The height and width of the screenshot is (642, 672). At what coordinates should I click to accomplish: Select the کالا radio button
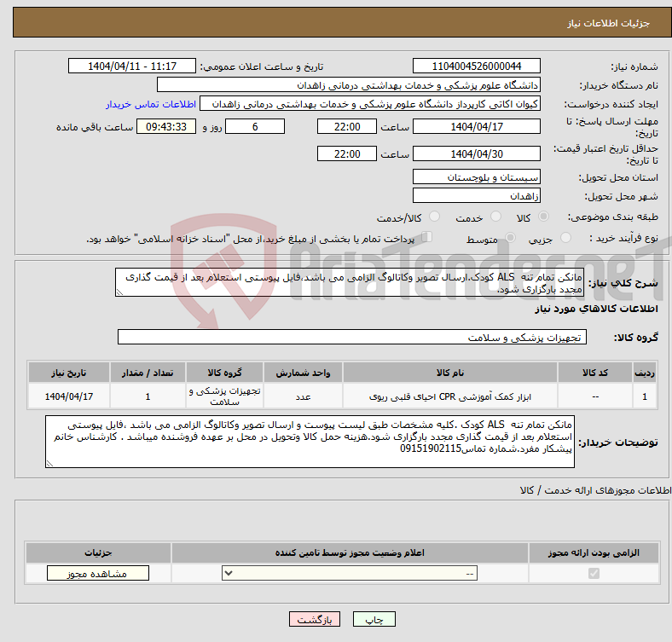pos(543,217)
